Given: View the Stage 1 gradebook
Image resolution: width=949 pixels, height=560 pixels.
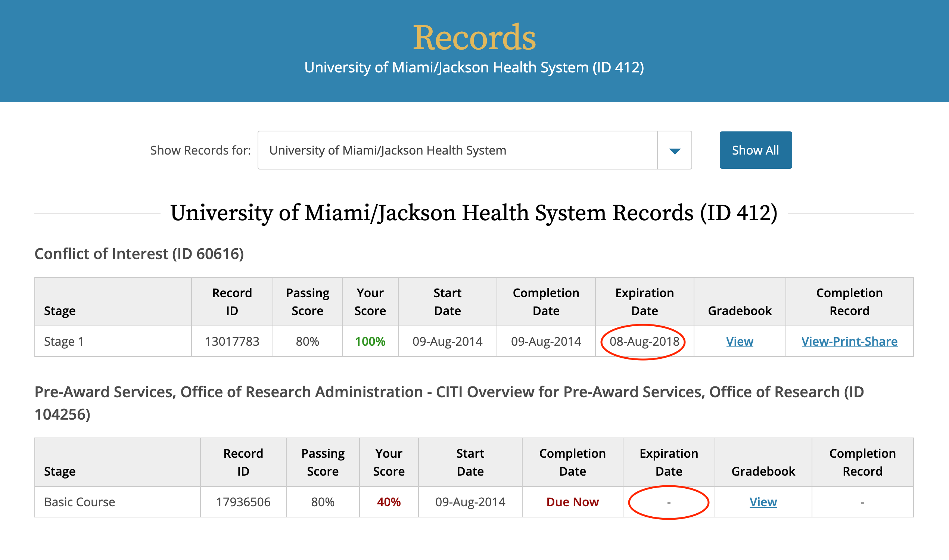Looking at the screenshot, I should pos(739,341).
